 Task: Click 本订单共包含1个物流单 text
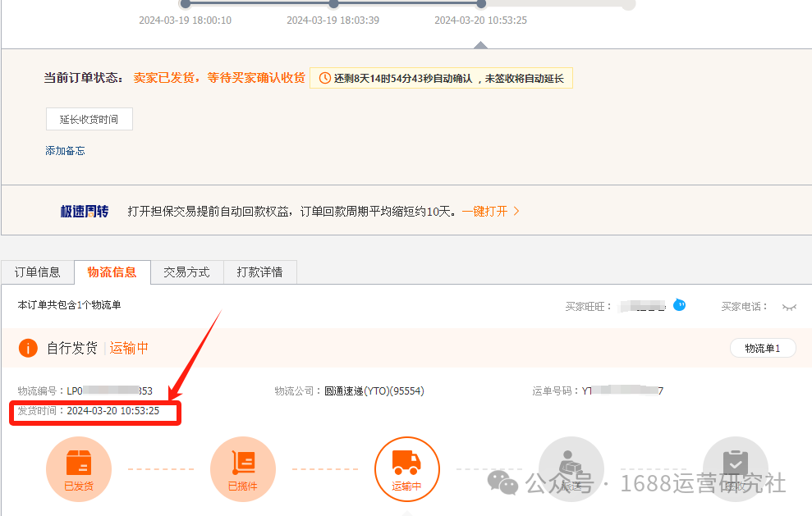[70, 305]
